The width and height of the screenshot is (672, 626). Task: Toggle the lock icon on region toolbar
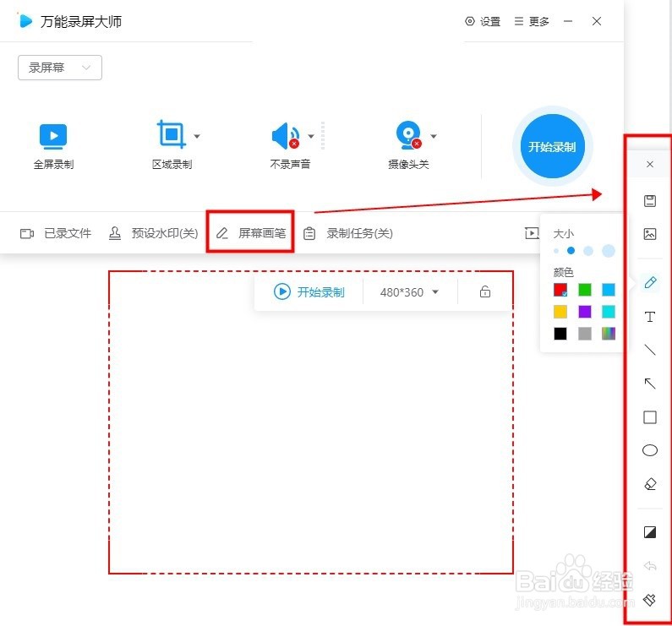coord(484,291)
